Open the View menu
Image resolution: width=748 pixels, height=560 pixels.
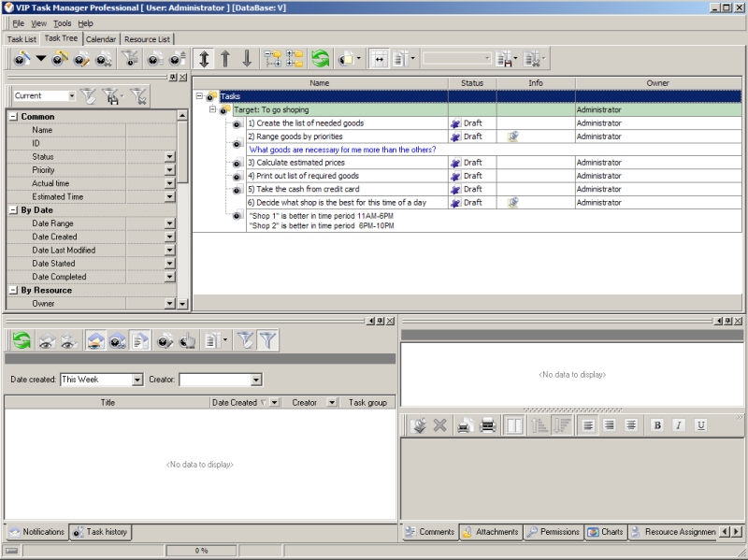(38, 23)
